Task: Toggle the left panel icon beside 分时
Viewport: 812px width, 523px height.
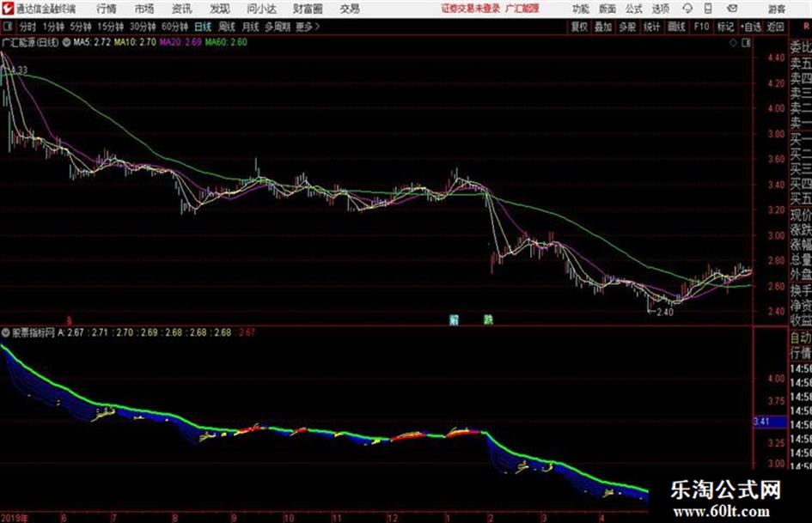Action: tap(7, 27)
